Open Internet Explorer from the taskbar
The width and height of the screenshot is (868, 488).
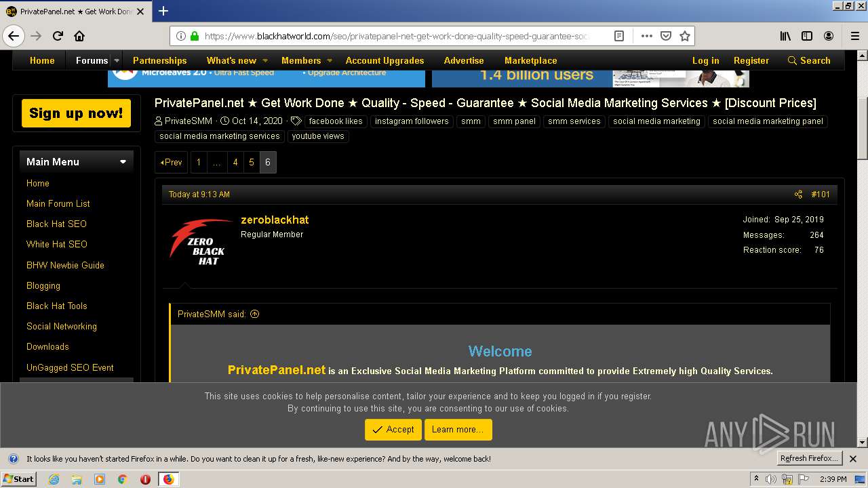point(54,479)
